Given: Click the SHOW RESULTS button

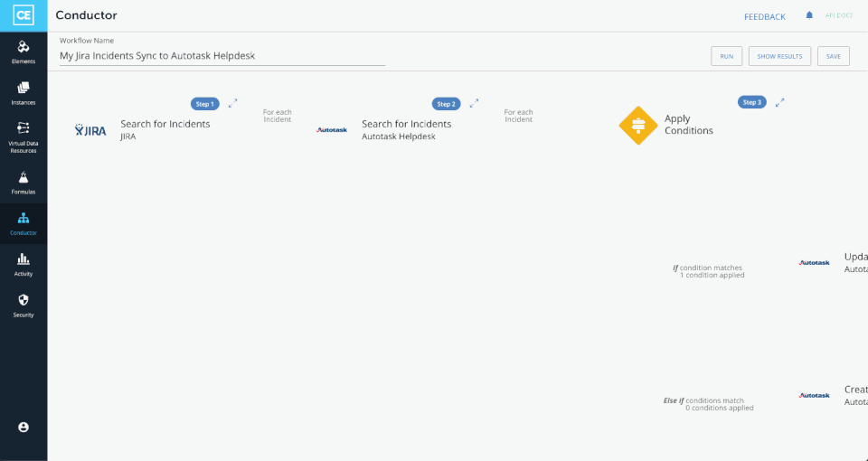Looking at the screenshot, I should (x=779, y=56).
